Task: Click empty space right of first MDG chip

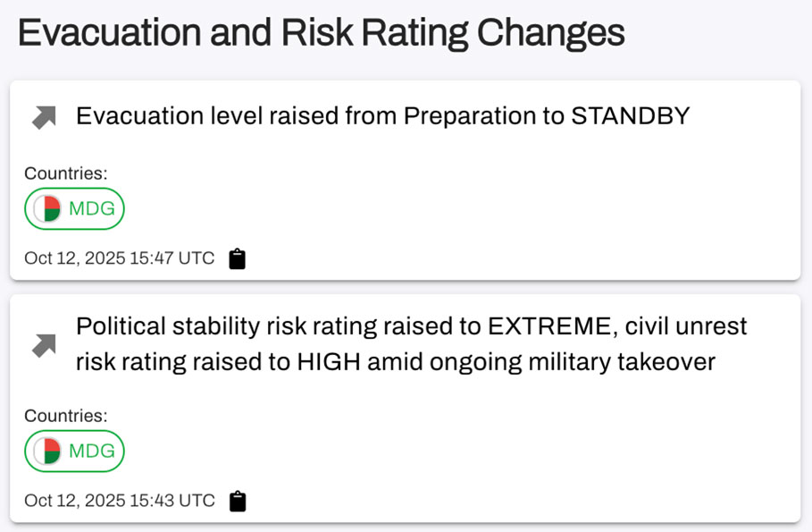Action: [447, 209]
